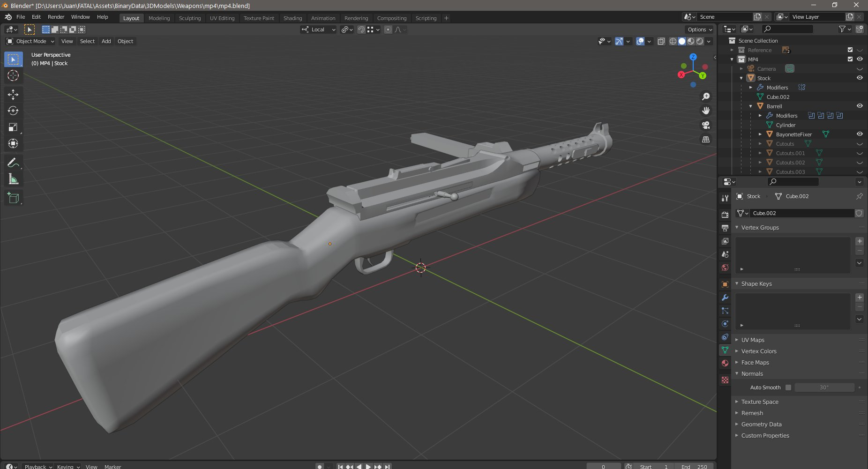Click the pan view hand icon

(x=706, y=111)
